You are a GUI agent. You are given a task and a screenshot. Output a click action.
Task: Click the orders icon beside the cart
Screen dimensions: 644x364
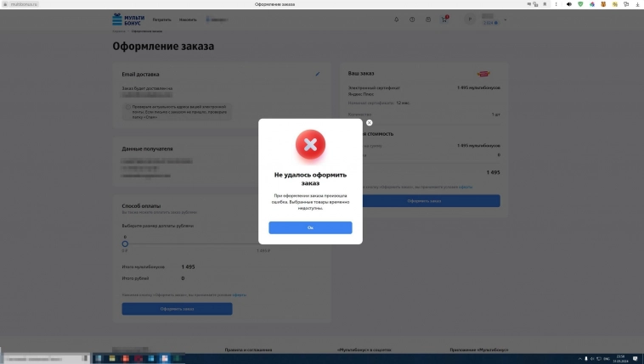428,20
